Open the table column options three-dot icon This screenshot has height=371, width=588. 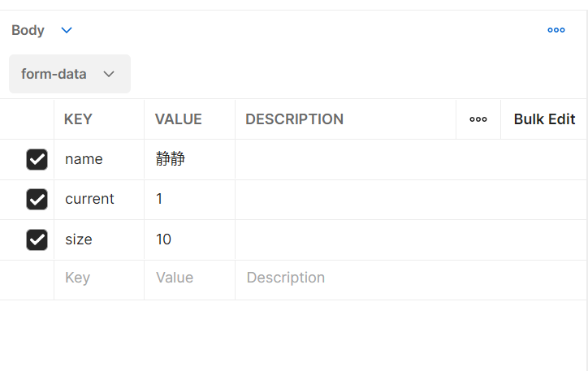(x=478, y=119)
